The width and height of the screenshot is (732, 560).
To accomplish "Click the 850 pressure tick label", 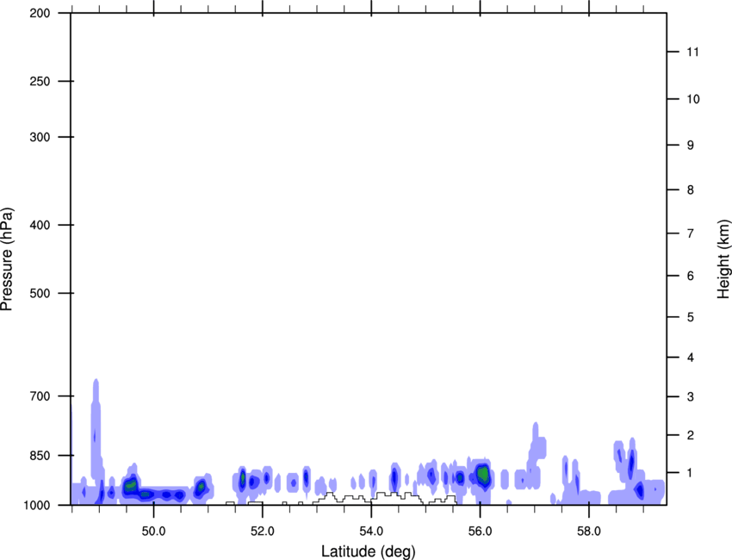I will point(40,456).
